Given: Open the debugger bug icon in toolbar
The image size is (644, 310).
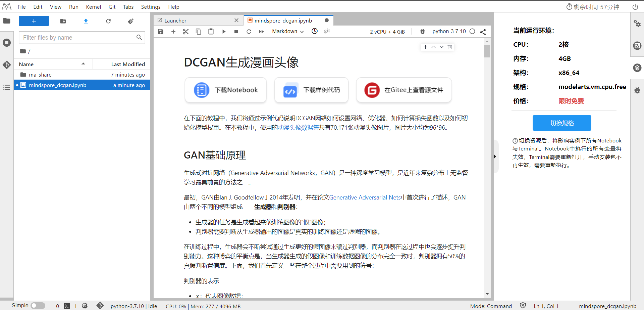Looking at the screenshot, I should pos(422,31).
